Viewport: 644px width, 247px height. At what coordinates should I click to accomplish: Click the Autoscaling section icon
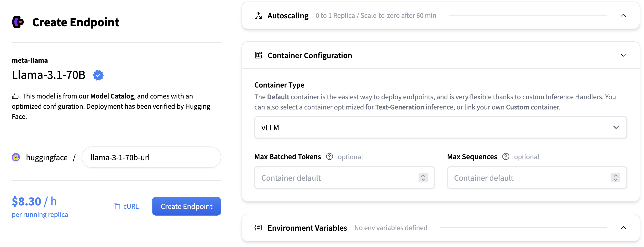[258, 16]
